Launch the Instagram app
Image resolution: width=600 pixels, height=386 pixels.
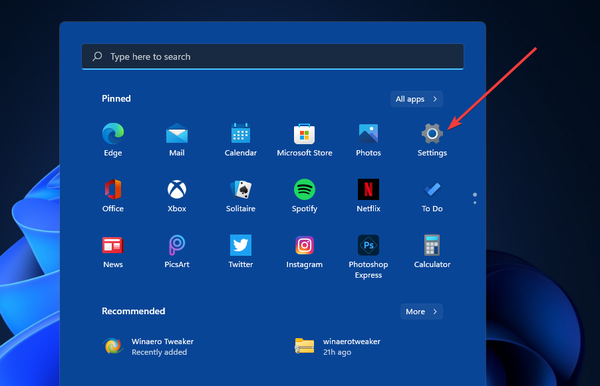pos(305,251)
